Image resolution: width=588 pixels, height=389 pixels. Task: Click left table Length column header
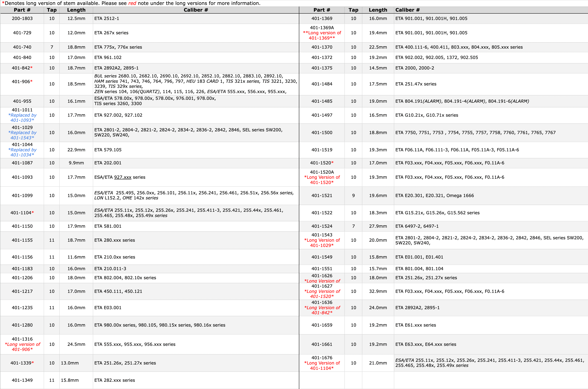[x=76, y=10]
